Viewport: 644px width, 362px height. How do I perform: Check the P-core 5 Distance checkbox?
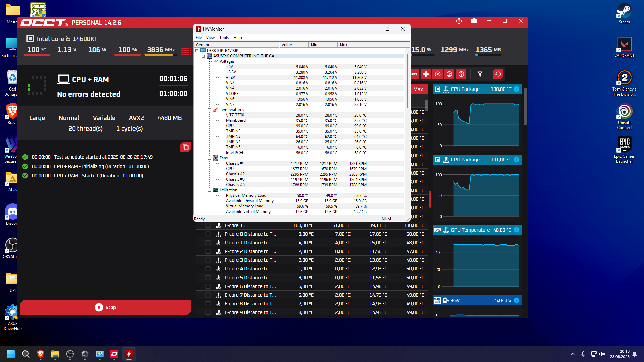coord(208,278)
